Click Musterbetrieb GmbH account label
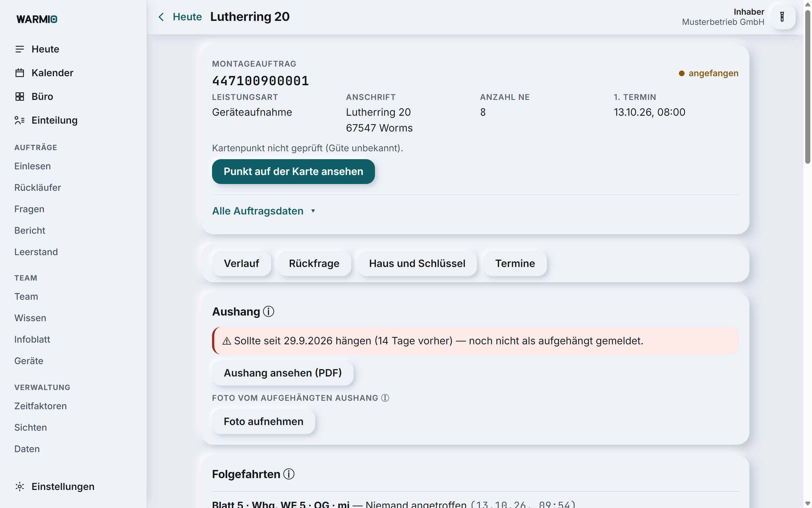This screenshot has width=812, height=508. coord(723,22)
